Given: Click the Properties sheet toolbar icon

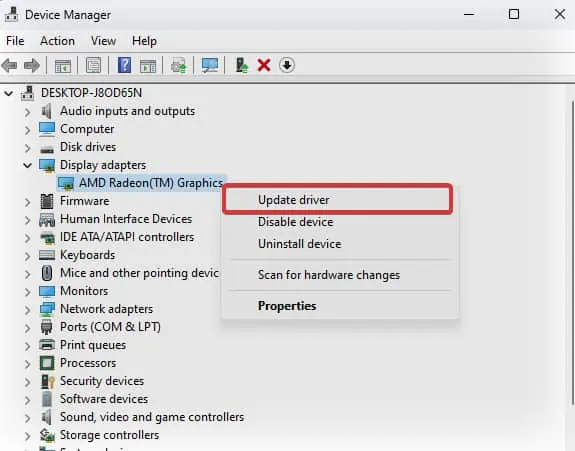Looking at the screenshot, I should [x=94, y=66].
